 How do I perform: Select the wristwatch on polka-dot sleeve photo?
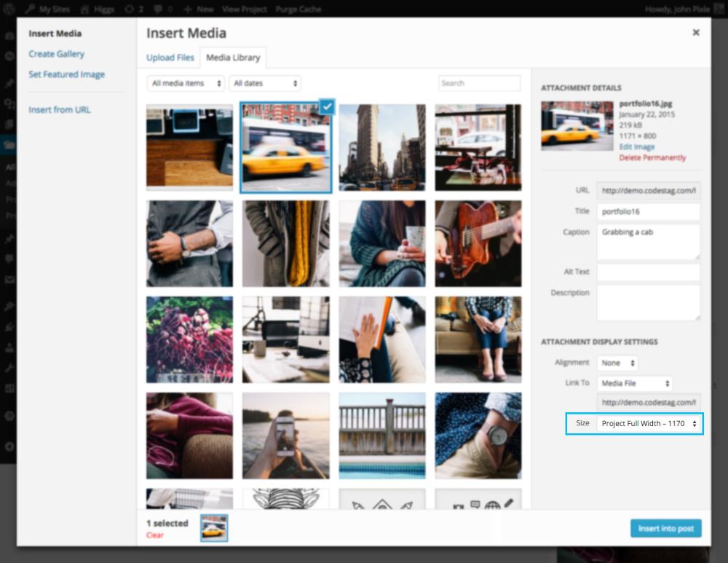478,436
